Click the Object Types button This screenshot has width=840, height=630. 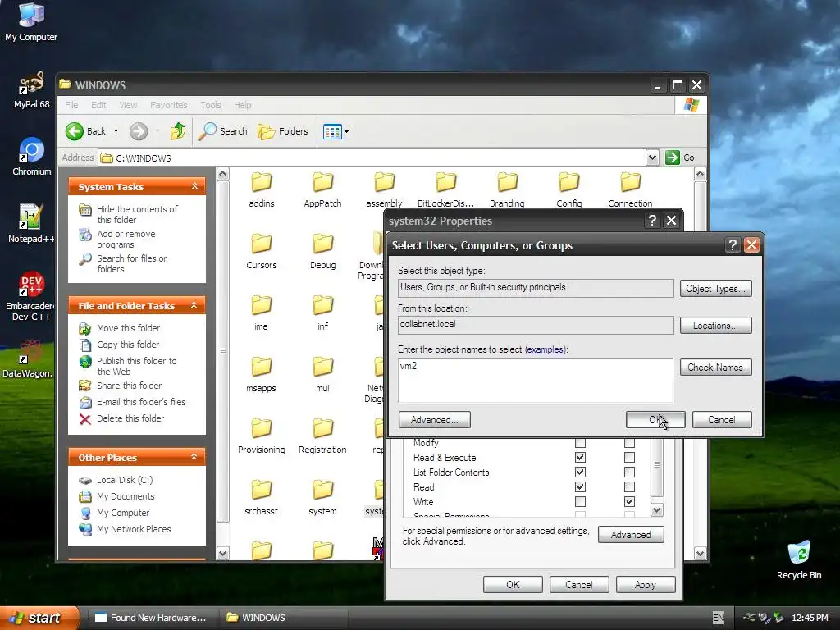[x=715, y=289]
